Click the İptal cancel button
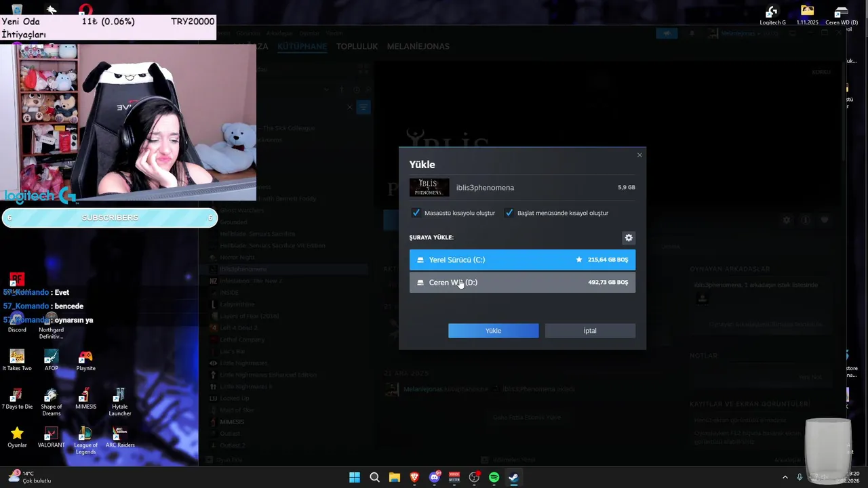The width and height of the screenshot is (868, 488). (590, 331)
